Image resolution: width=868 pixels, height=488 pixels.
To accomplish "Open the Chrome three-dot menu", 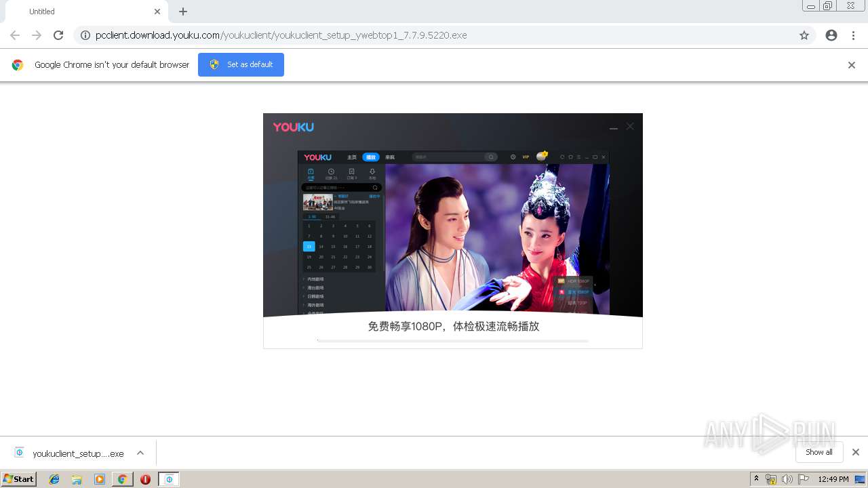I will tap(853, 35).
